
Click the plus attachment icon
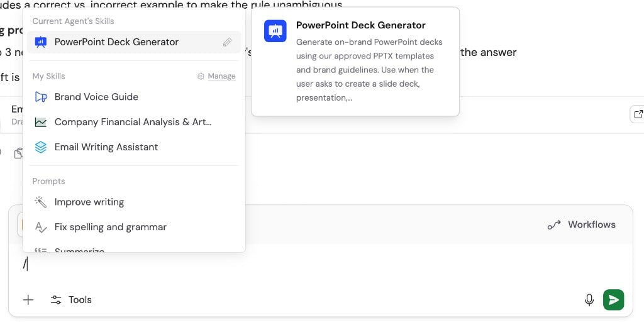(x=28, y=300)
